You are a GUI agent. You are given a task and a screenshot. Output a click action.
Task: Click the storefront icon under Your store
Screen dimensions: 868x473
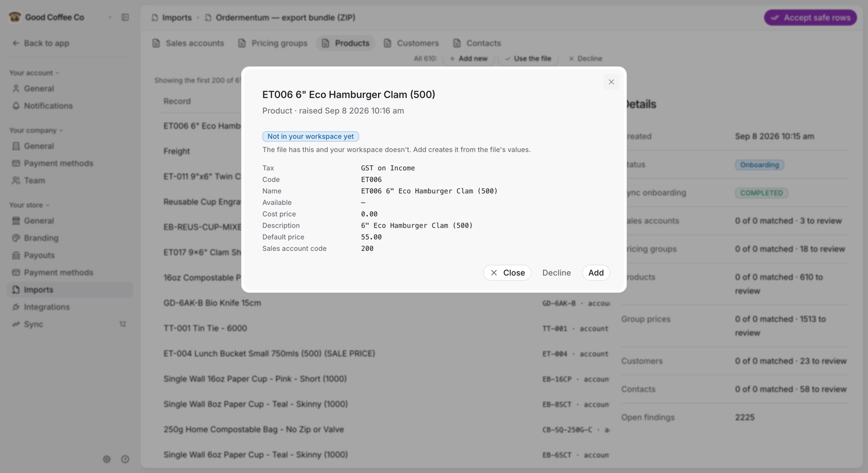[x=16, y=221]
